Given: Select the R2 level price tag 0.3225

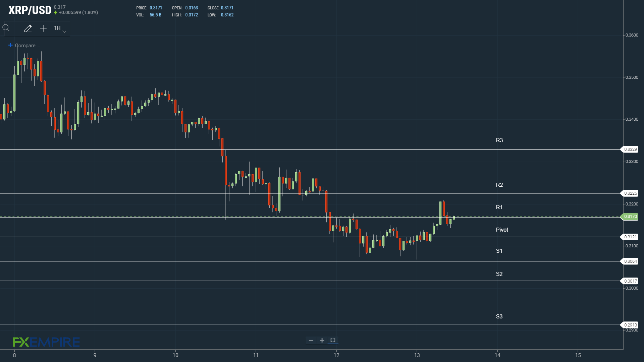Looking at the screenshot, I should click(630, 193).
